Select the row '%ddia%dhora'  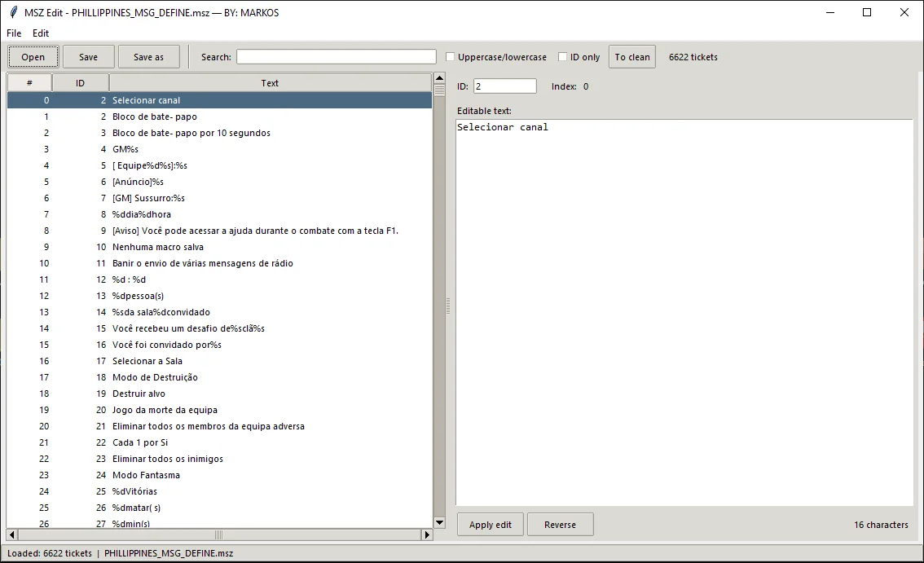point(219,214)
